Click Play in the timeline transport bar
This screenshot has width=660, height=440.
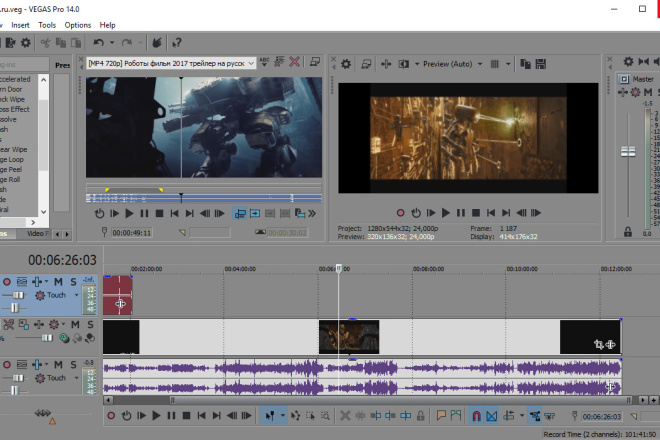point(156,416)
